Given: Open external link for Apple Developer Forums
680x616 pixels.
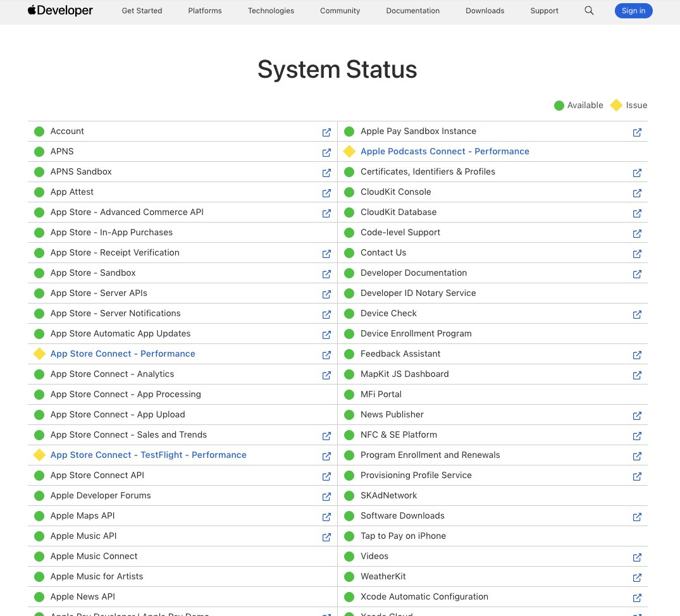Looking at the screenshot, I should [x=326, y=496].
